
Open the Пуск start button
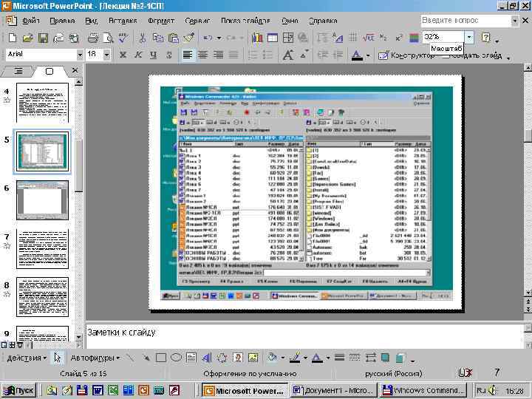19,391
